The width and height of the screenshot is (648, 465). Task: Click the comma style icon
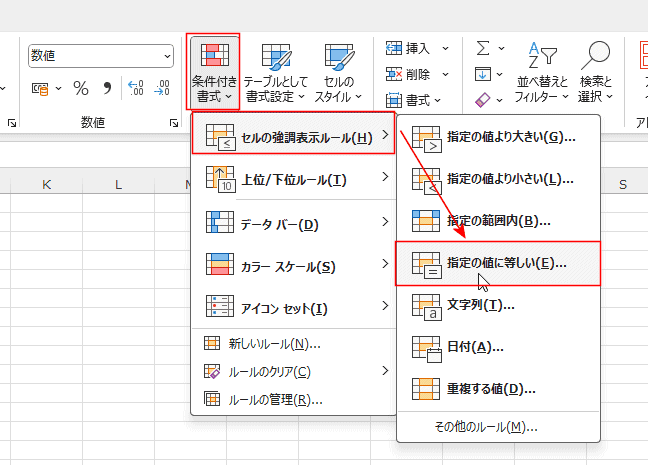[x=107, y=88]
